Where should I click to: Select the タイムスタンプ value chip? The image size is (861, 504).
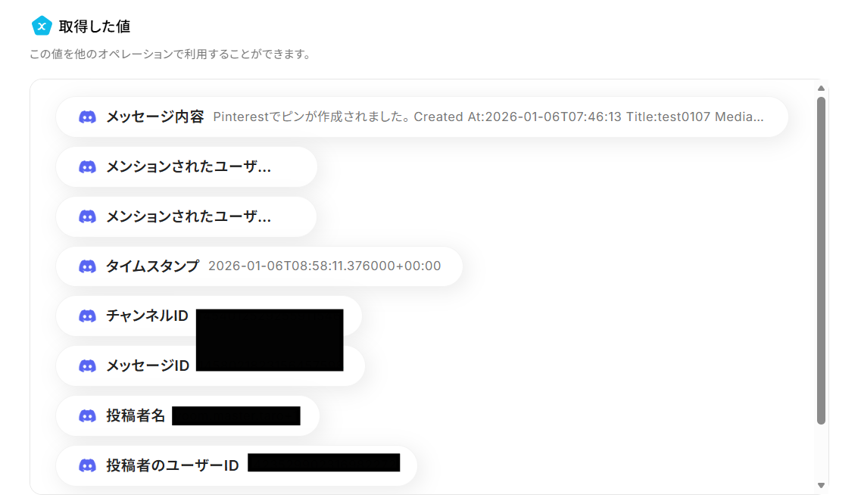click(259, 266)
